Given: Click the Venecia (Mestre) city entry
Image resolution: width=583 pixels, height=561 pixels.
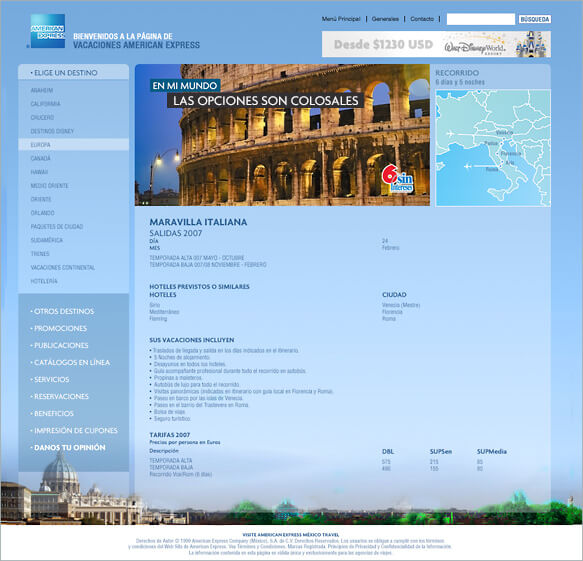Looking at the screenshot, I should point(401,305).
